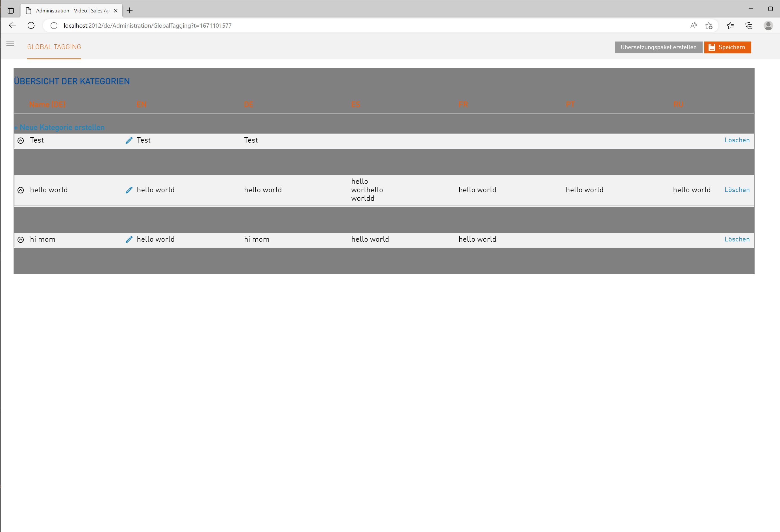Click the pencil edit icon in Test row

(x=129, y=141)
